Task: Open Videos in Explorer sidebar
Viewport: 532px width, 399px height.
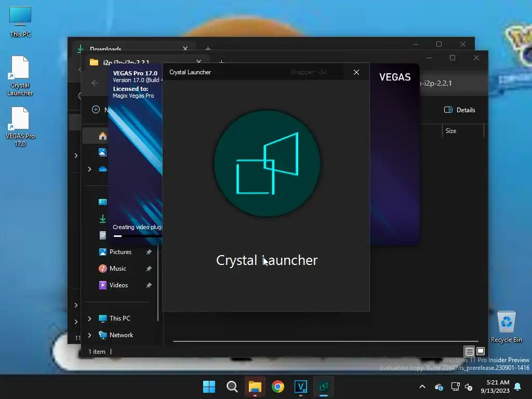Action: [x=118, y=285]
